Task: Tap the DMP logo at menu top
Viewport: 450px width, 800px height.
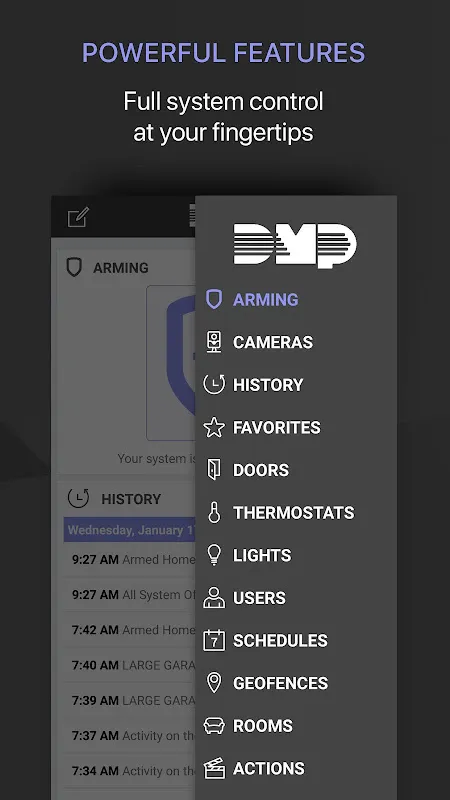Action: tap(295, 245)
